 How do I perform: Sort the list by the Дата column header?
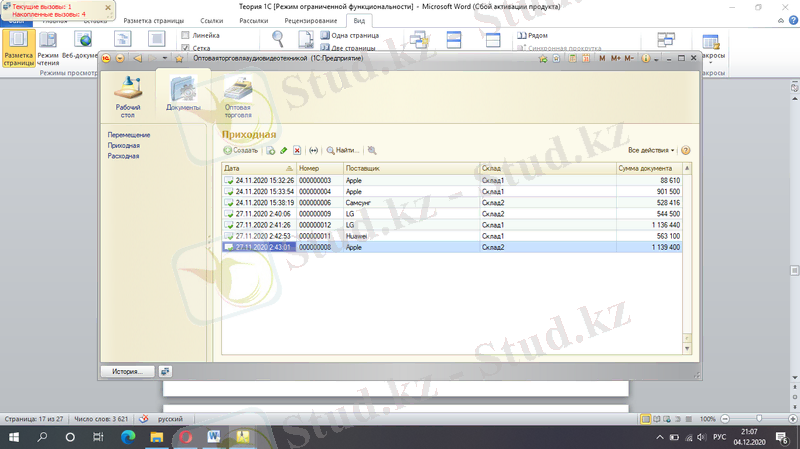[259, 168]
